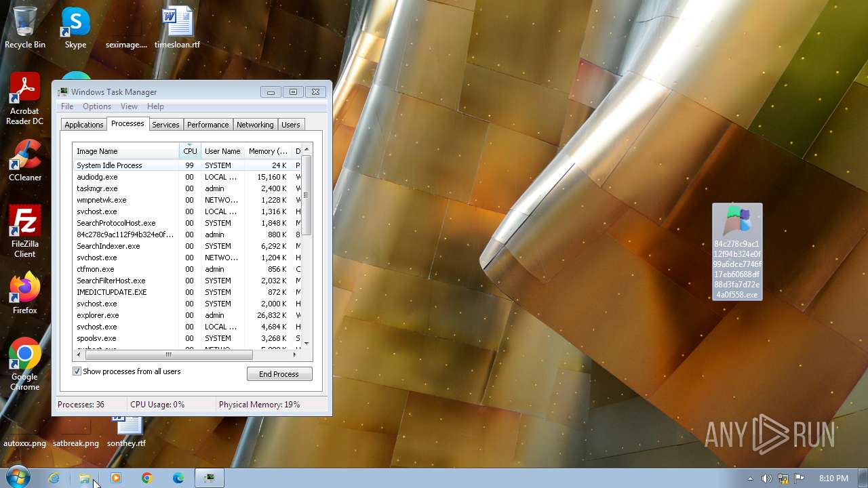Sort by the Memory column header

pos(268,151)
